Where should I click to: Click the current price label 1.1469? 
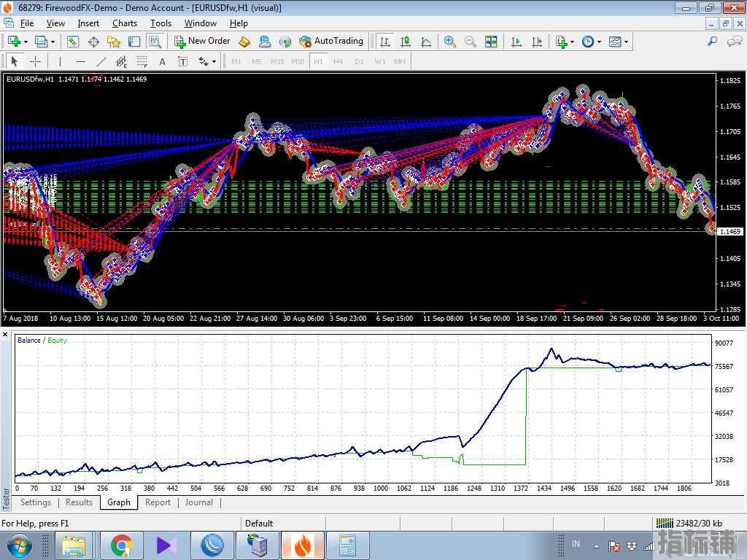(729, 232)
